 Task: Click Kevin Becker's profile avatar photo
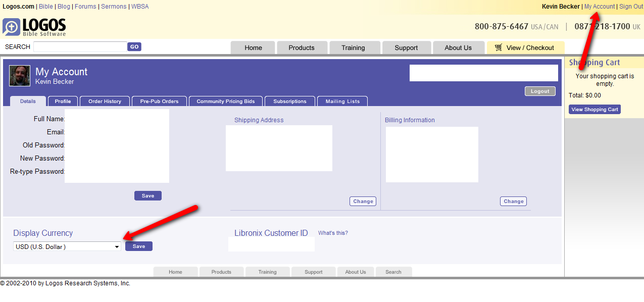click(x=20, y=76)
